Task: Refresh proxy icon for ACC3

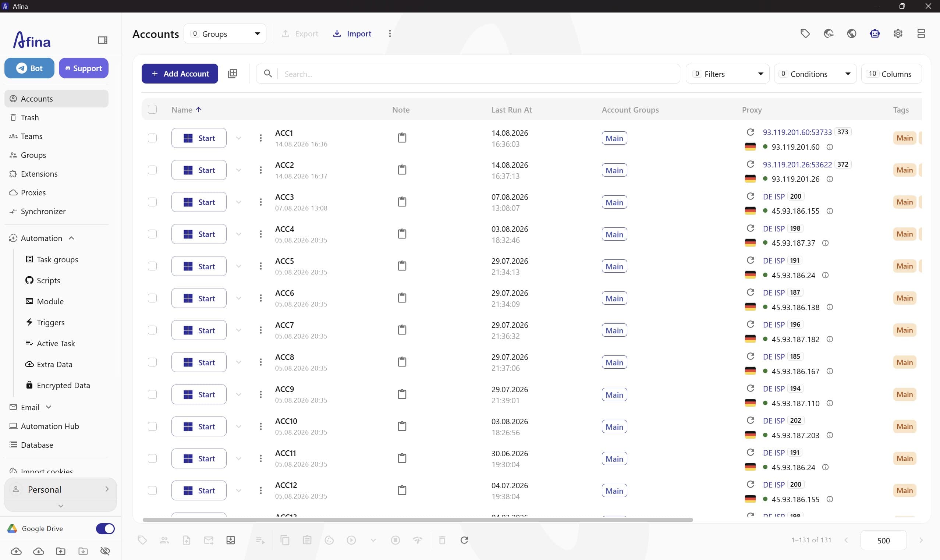Action: tap(750, 196)
